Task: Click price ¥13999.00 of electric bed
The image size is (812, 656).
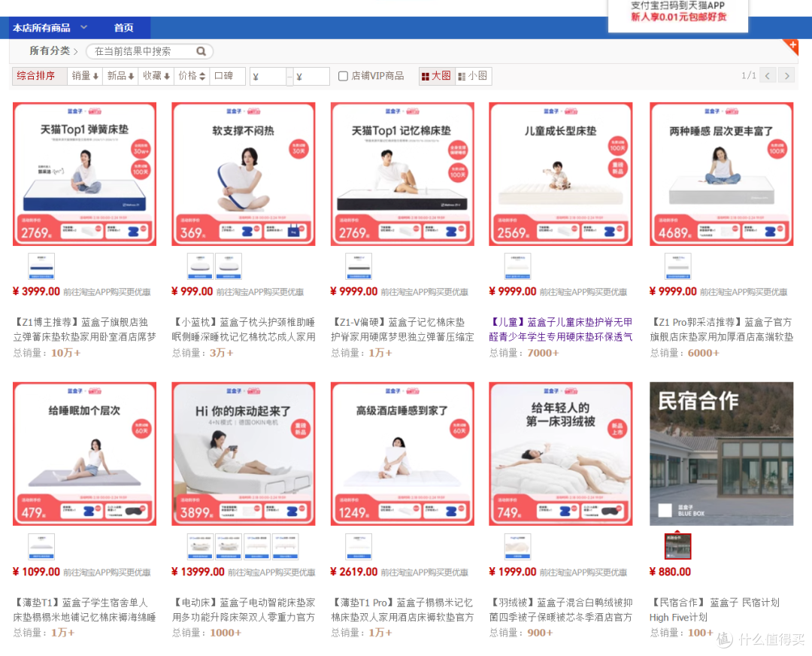Action: pos(198,572)
